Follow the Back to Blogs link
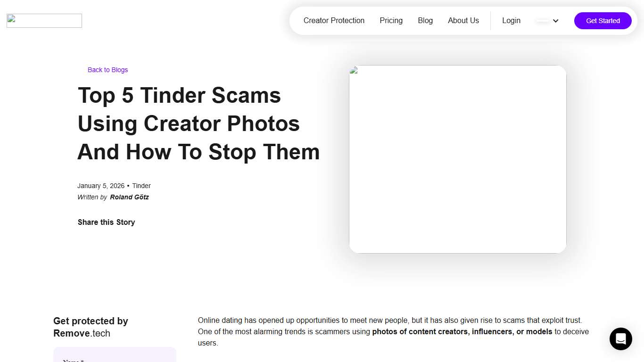This screenshot has width=644, height=362. pyautogui.click(x=107, y=70)
